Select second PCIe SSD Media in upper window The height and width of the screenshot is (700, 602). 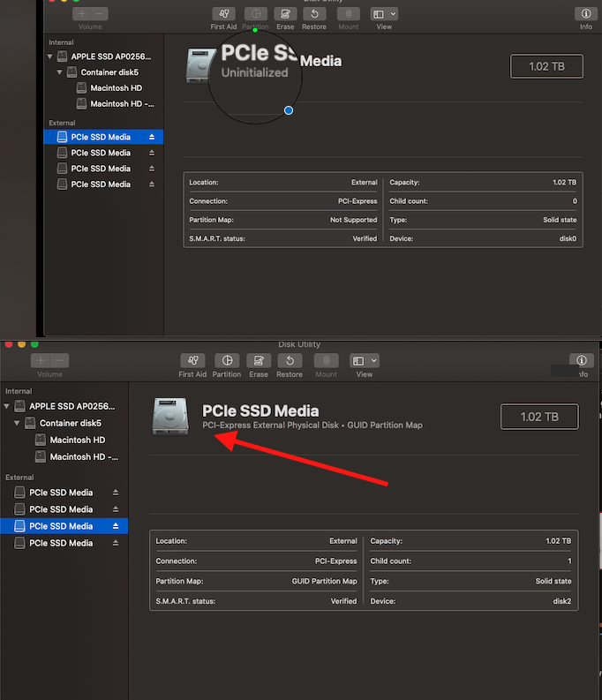pos(103,153)
